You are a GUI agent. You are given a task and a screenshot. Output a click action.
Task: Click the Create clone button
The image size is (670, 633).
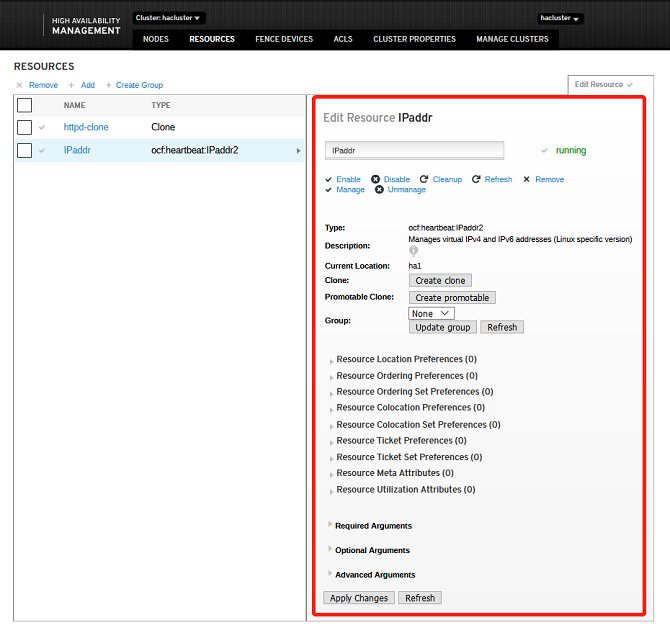point(440,281)
